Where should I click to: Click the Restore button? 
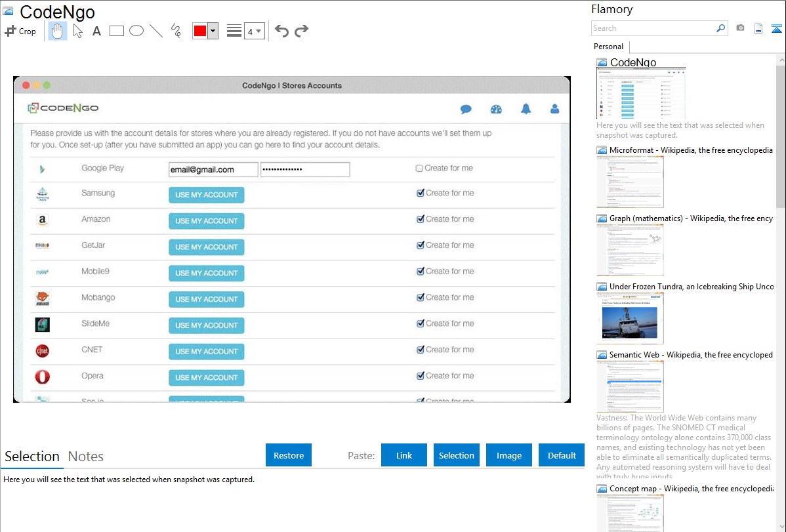coord(289,455)
